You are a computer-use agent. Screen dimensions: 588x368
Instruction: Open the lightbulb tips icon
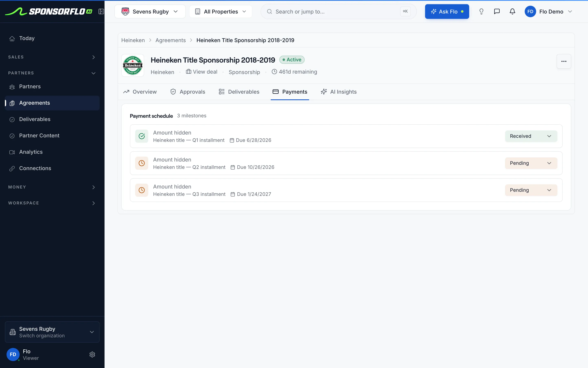click(481, 11)
